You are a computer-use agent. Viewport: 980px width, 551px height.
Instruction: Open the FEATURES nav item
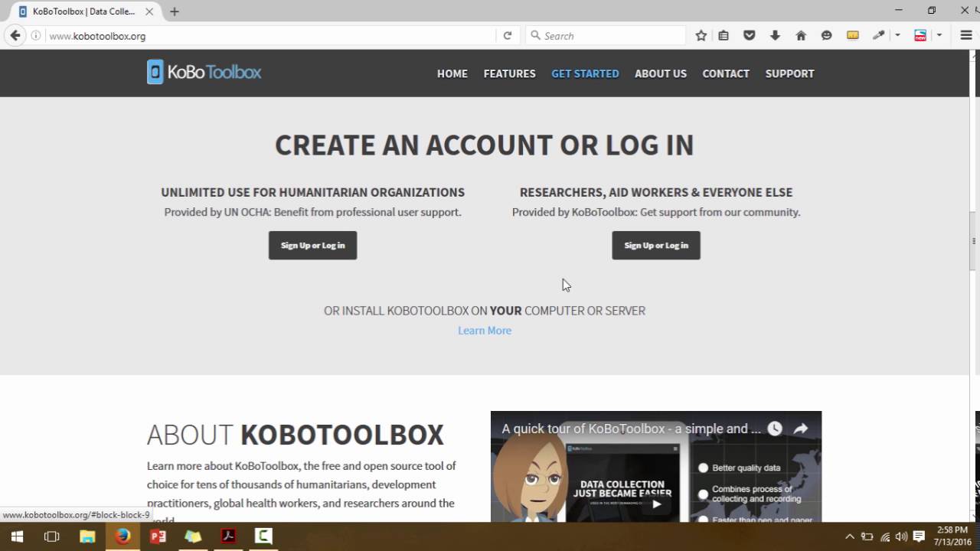point(509,73)
